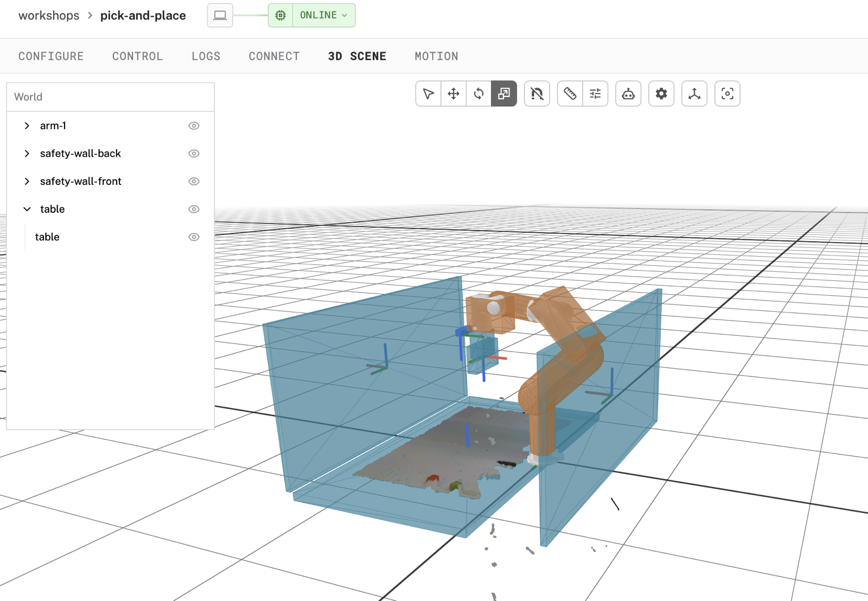The width and height of the screenshot is (868, 601).
Task: Select the 3D SCENE tab
Action: pos(357,56)
